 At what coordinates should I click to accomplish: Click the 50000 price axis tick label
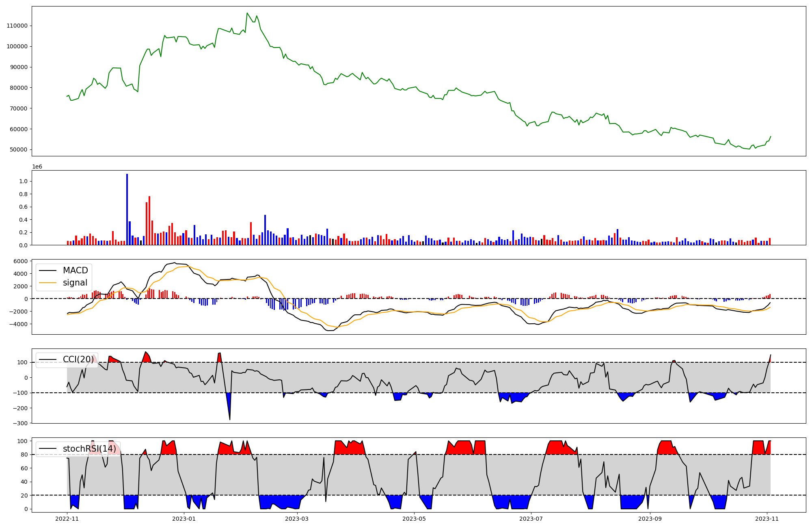click(19, 149)
